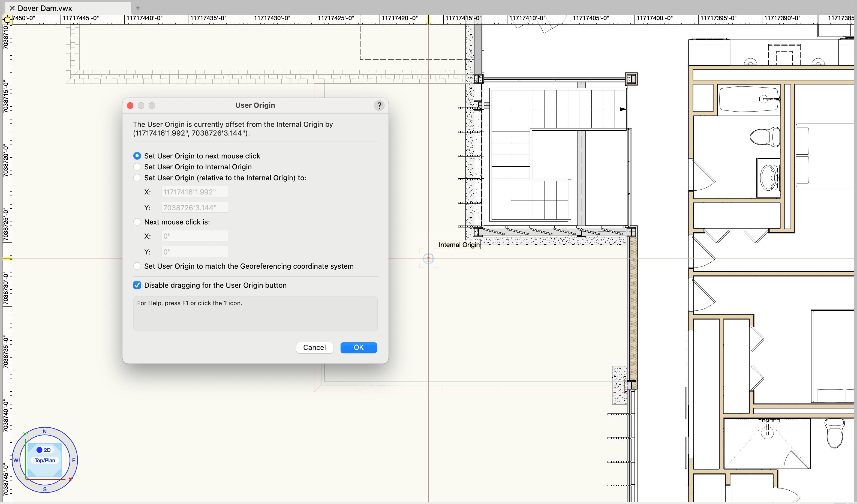Select Set User Origin relative to Internal Origin
The height and width of the screenshot is (504, 857).
137,178
